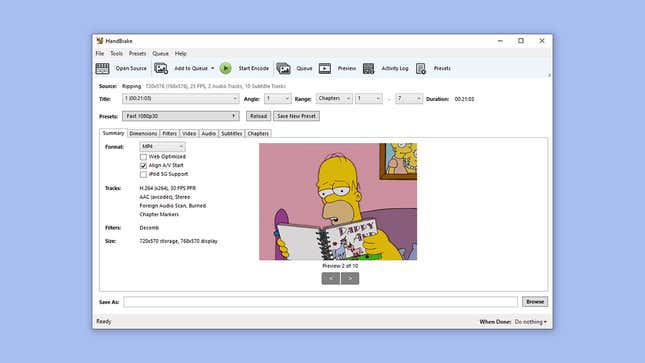
Task: Maximize the HandBrake window
Action: [521, 41]
